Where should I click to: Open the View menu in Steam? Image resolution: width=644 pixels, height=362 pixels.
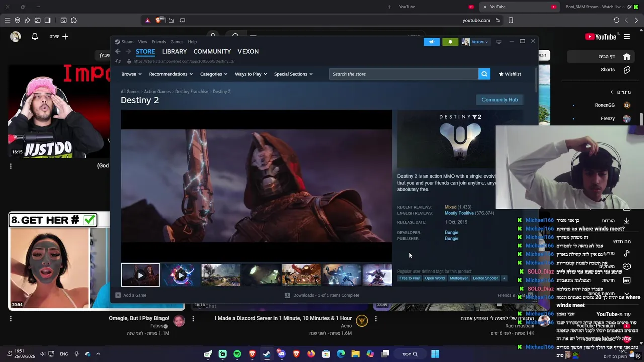coord(143,42)
